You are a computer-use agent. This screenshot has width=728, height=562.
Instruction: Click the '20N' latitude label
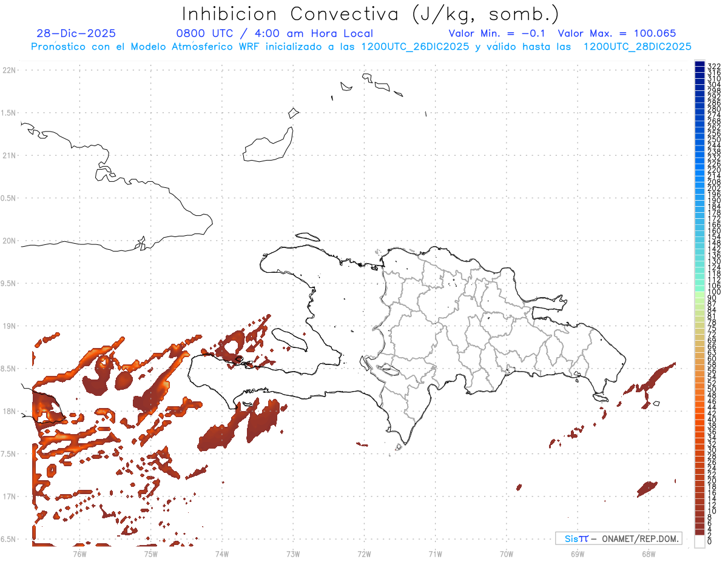[10, 241]
